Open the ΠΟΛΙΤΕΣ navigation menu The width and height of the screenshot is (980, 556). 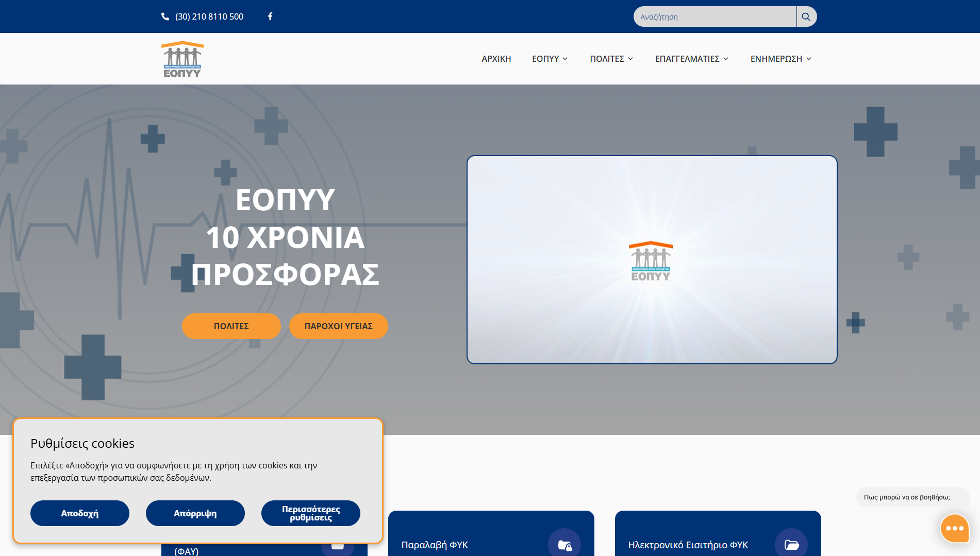[x=611, y=59]
